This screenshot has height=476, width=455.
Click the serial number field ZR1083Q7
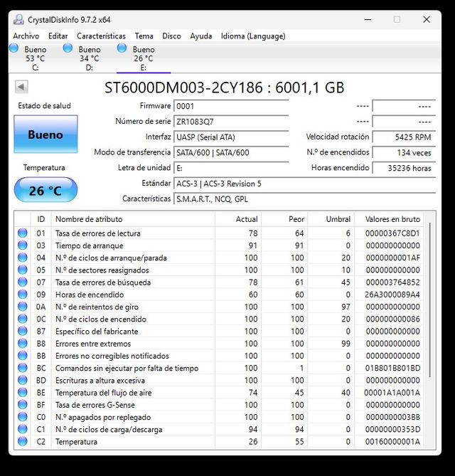pyautogui.click(x=231, y=122)
